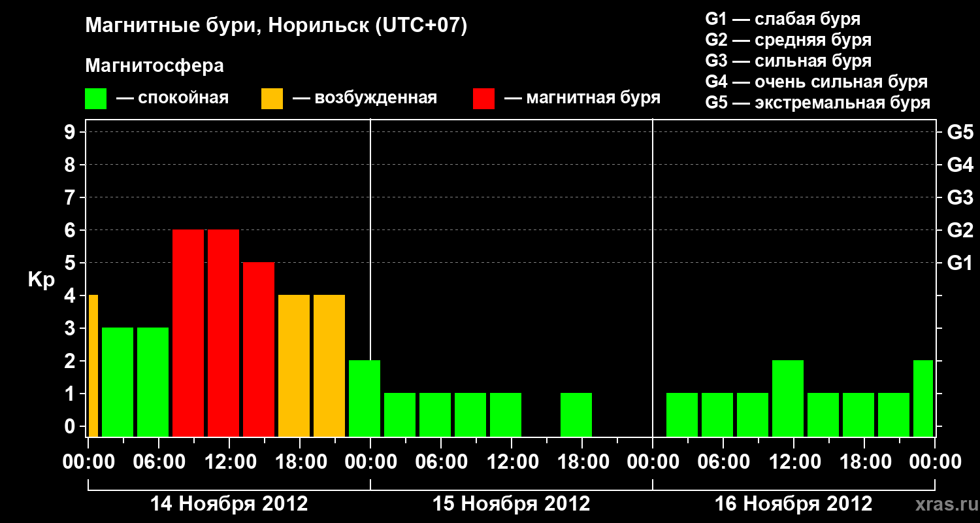This screenshot has width=980, height=523.
Task: Click the G4 label on the right axis
Action: (960, 165)
